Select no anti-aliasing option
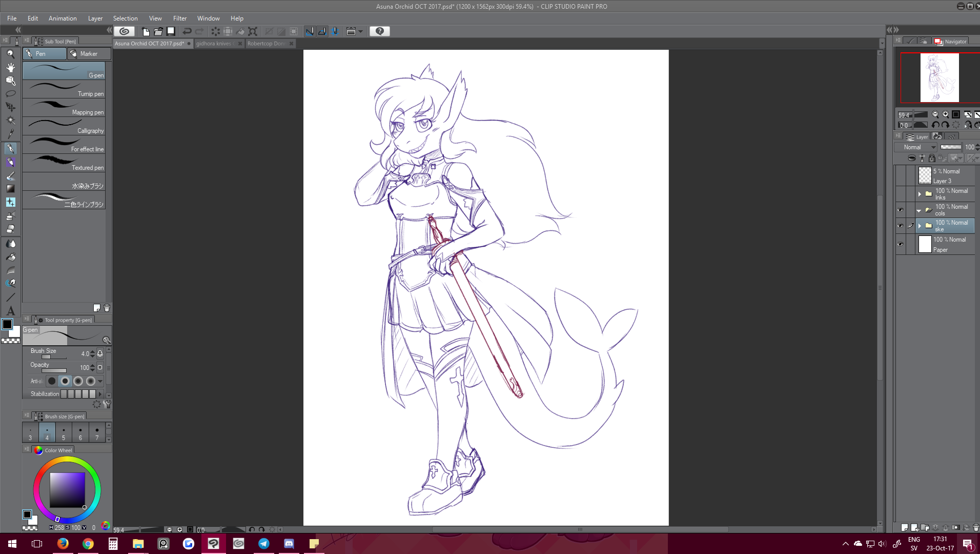The height and width of the screenshot is (554, 980). point(52,381)
